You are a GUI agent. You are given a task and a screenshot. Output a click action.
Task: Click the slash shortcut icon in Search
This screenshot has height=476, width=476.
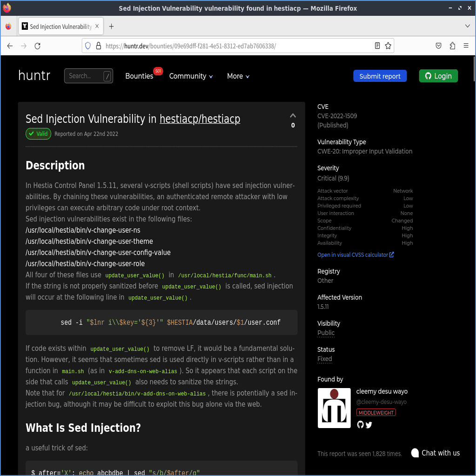click(x=107, y=76)
